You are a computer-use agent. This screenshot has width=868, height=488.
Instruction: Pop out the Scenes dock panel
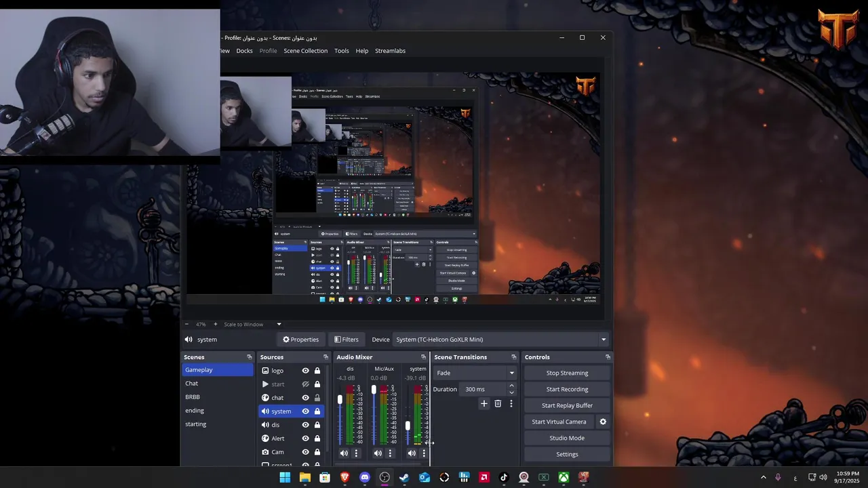point(250,357)
